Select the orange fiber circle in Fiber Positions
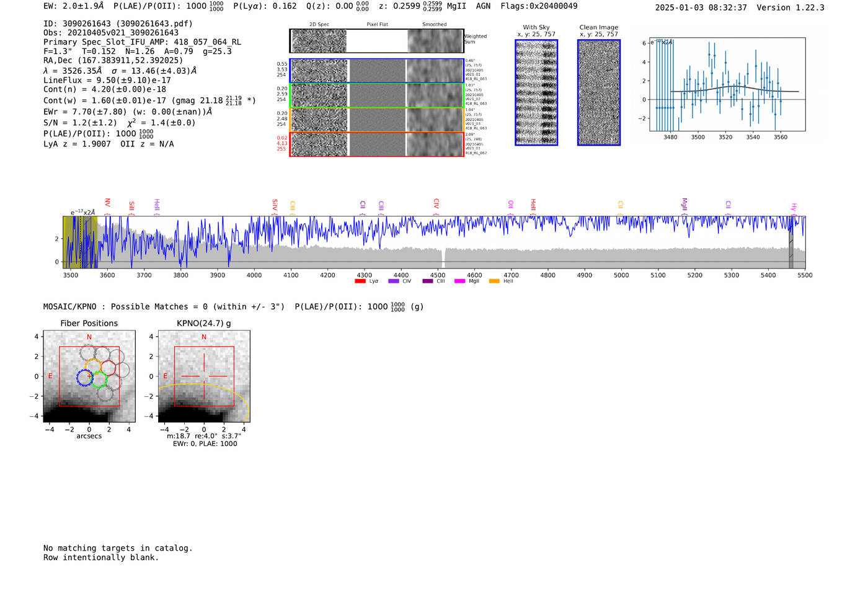The height and width of the screenshot is (591, 868). point(93,367)
